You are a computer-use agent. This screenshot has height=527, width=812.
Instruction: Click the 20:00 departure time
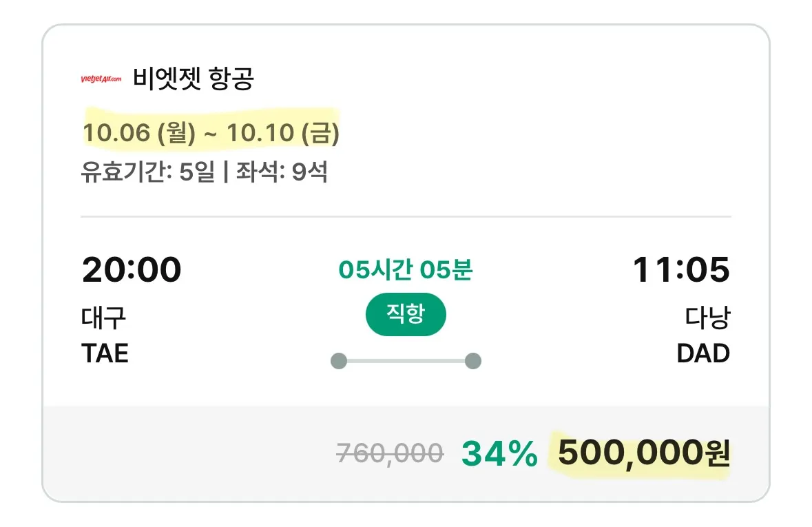click(x=131, y=269)
